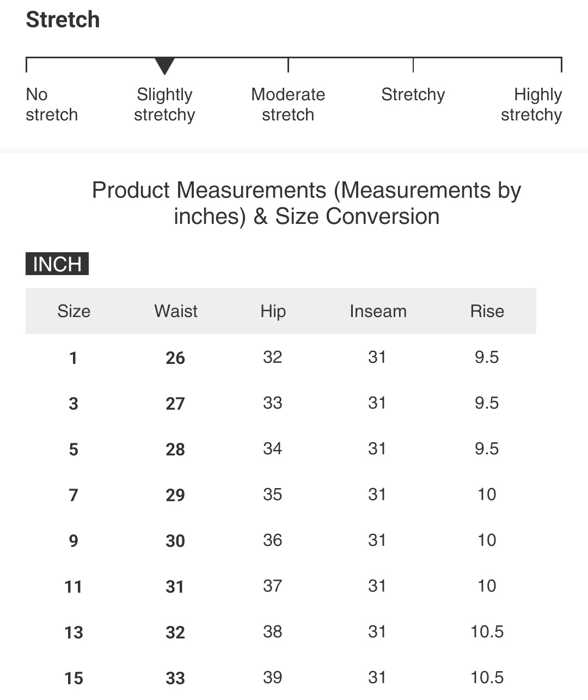588x700 pixels.
Task: Click the waist value 33
Action: [x=175, y=678]
